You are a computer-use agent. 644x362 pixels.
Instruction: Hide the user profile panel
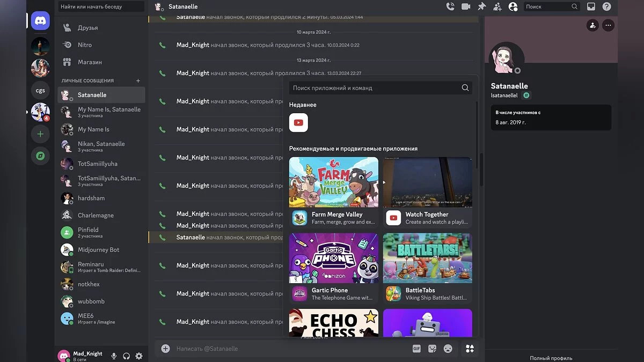click(513, 6)
